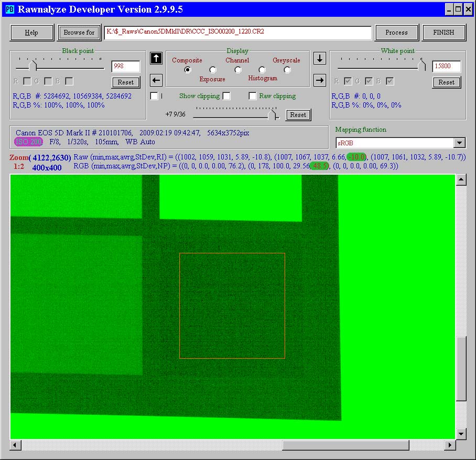Click the down arrow navigation button
The width and height of the screenshot is (476, 460).
pos(320,58)
